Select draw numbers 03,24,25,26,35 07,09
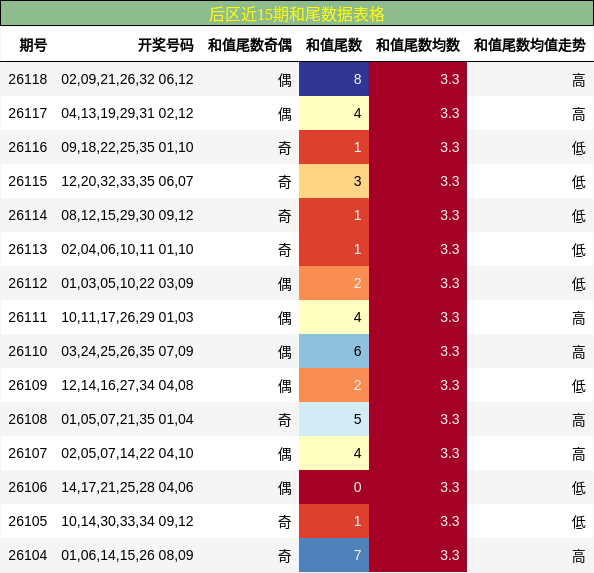This screenshot has height=573, width=594. 127,351
